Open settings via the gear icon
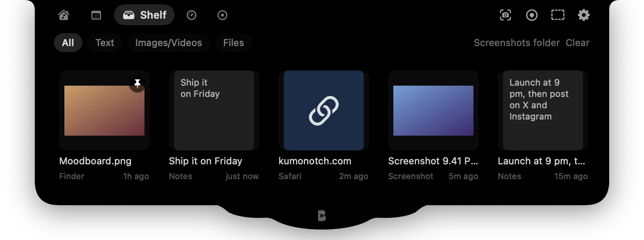 (584, 15)
